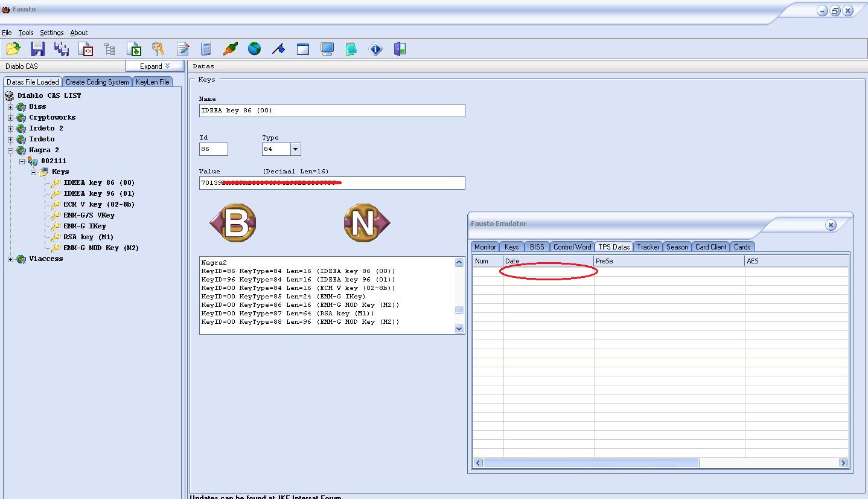
Task: Open the Monitor tab in Fausto Emulator
Action: point(485,247)
